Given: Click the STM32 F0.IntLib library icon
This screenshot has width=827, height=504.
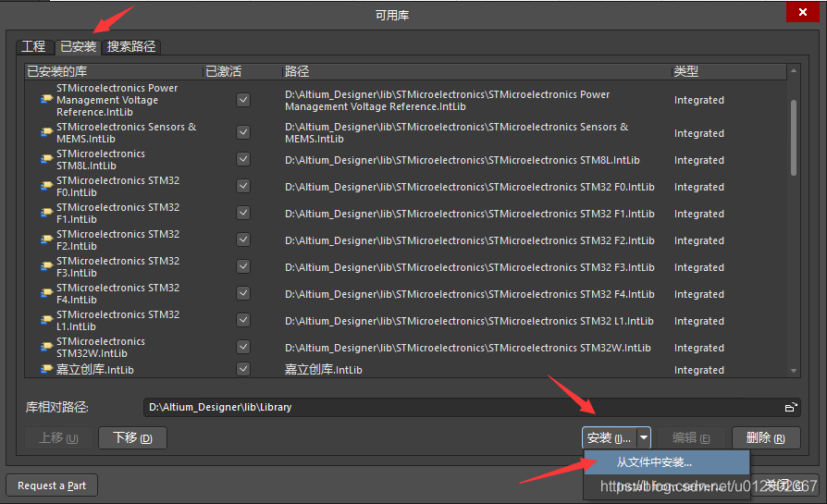Looking at the screenshot, I should tap(46, 187).
